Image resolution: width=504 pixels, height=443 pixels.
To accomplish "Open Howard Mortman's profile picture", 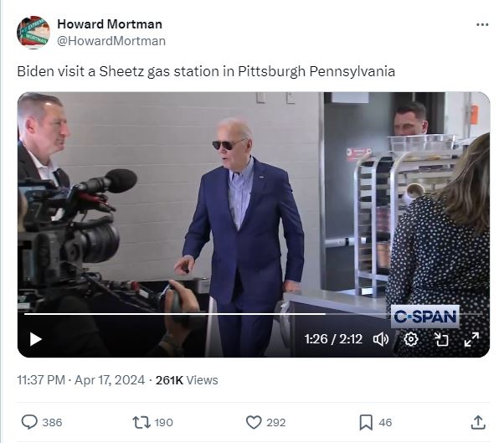I will pos(33,32).
